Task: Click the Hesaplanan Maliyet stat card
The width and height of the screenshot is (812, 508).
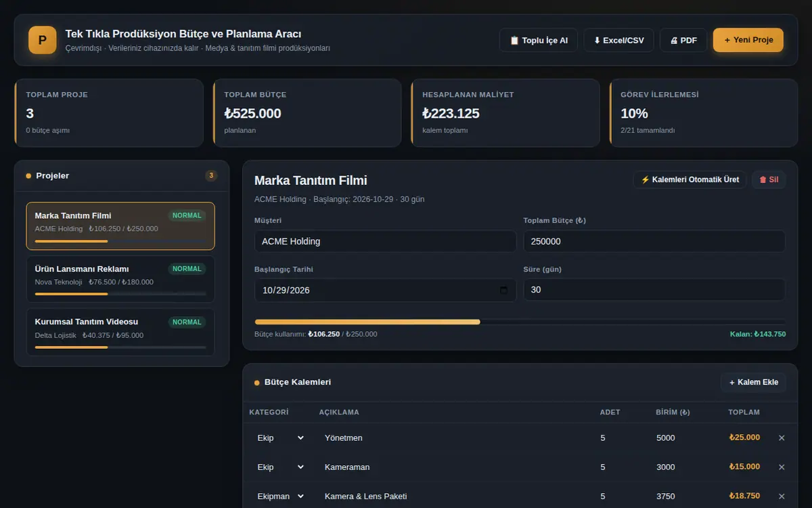Action: [x=505, y=112]
